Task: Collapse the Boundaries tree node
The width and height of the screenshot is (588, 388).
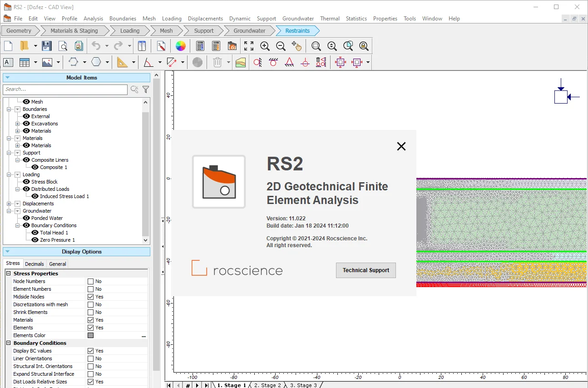Action: click(9, 109)
